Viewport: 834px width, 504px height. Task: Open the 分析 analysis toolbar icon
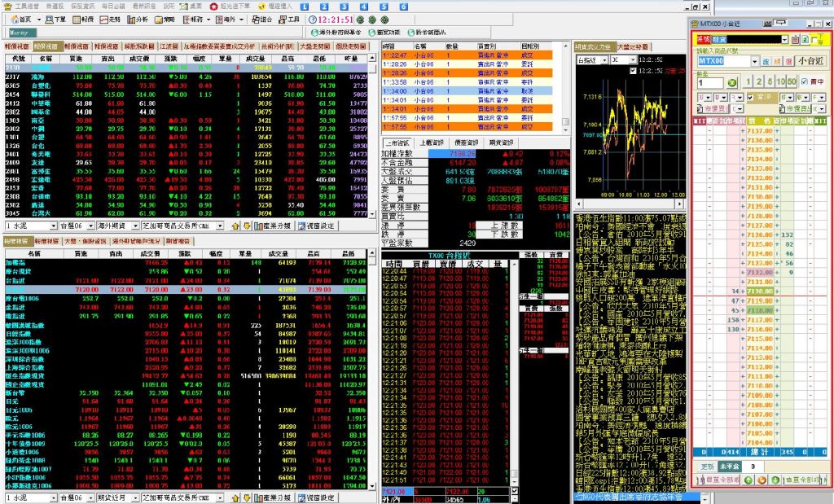[x=138, y=20]
